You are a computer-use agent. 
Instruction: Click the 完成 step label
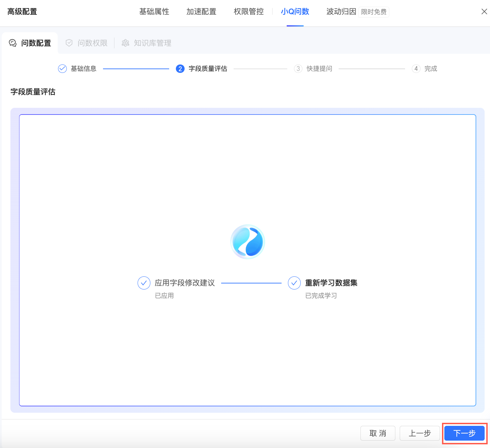(431, 69)
